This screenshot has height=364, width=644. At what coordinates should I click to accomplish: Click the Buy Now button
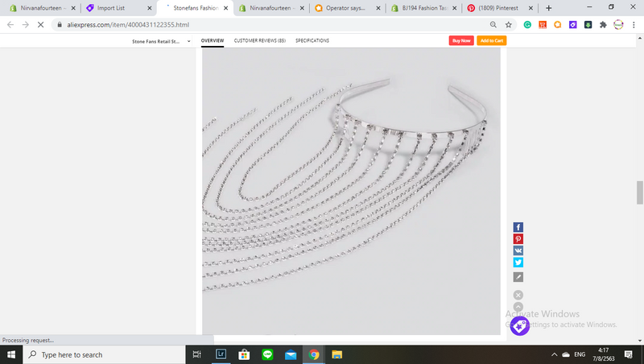tap(461, 41)
